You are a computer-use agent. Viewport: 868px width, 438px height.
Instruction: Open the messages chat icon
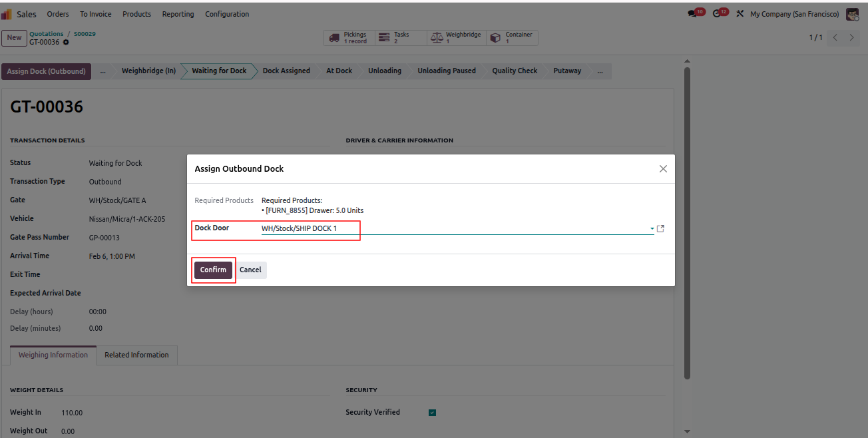pyautogui.click(x=693, y=13)
